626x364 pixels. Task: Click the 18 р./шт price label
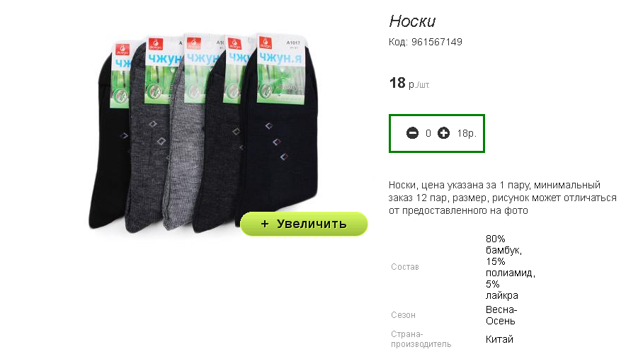tap(409, 83)
